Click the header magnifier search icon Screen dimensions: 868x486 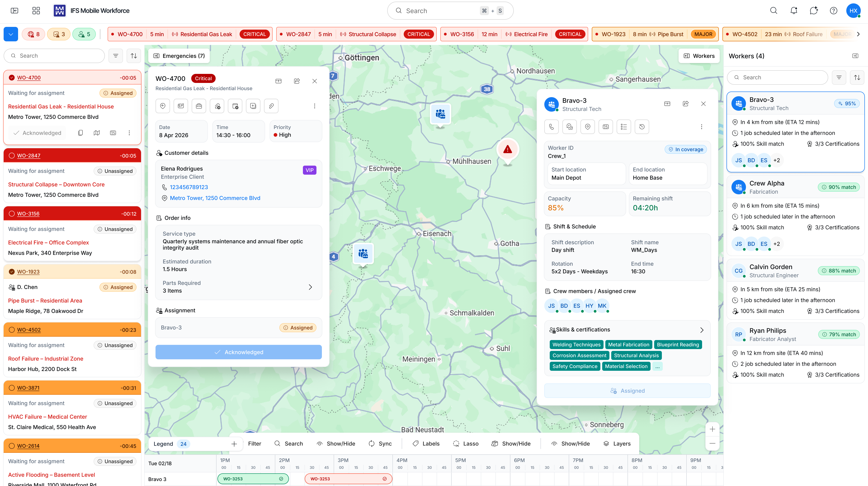[x=774, y=11]
